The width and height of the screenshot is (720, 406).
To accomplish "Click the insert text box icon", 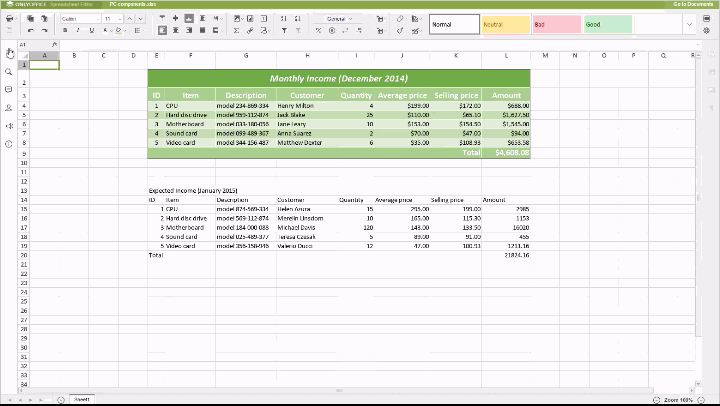I will click(x=264, y=19).
